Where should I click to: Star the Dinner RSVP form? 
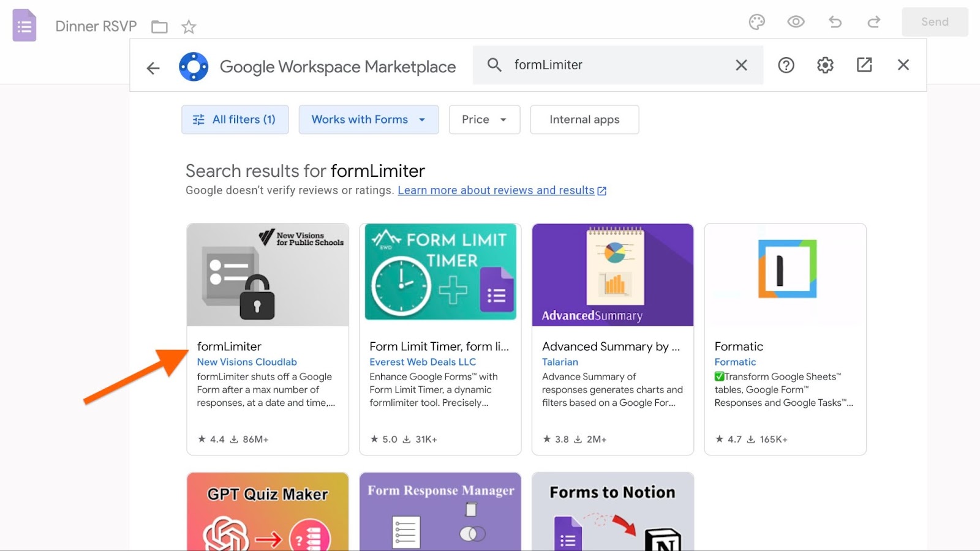click(x=189, y=27)
